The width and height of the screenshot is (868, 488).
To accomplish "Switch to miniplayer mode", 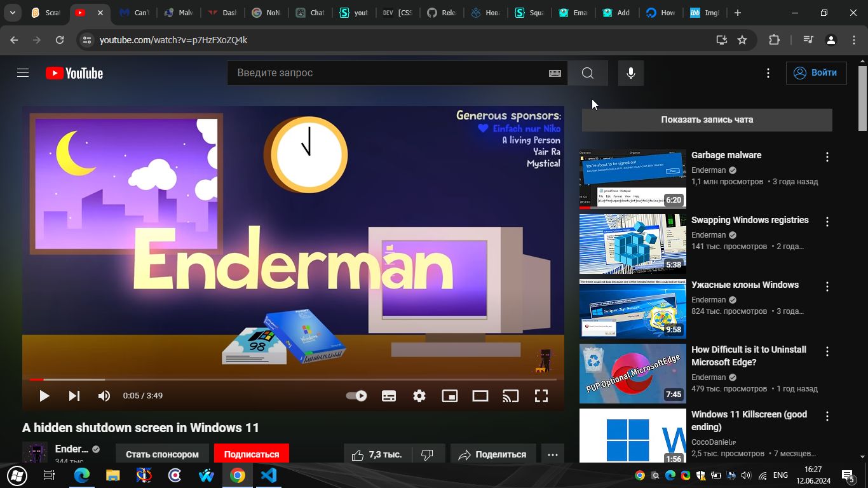I will pos(450,396).
